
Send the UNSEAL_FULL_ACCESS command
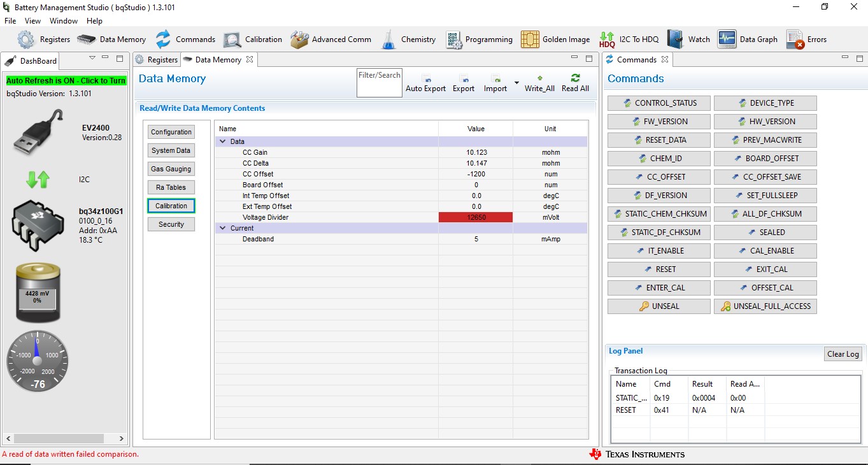pos(765,306)
